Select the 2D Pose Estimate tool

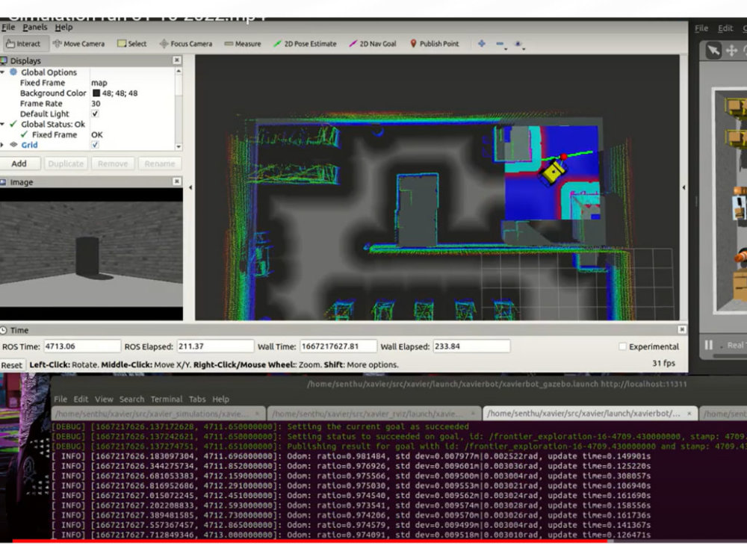point(305,44)
